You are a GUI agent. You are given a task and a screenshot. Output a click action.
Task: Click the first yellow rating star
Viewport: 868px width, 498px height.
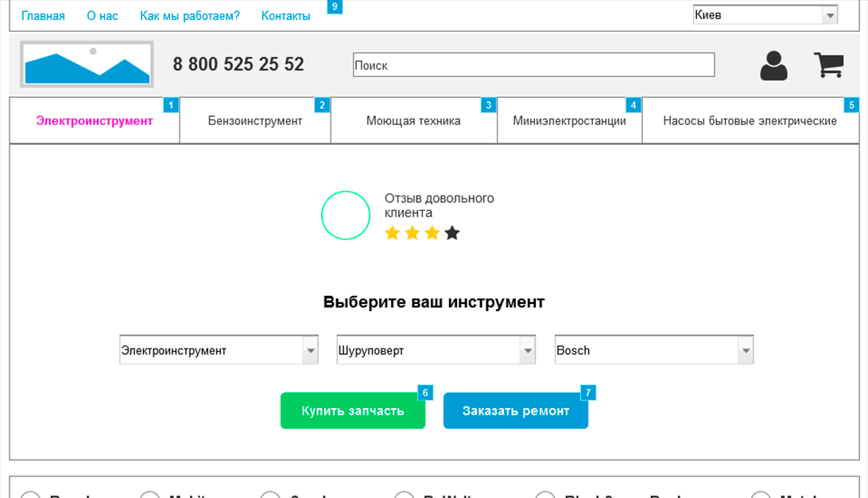(x=392, y=233)
